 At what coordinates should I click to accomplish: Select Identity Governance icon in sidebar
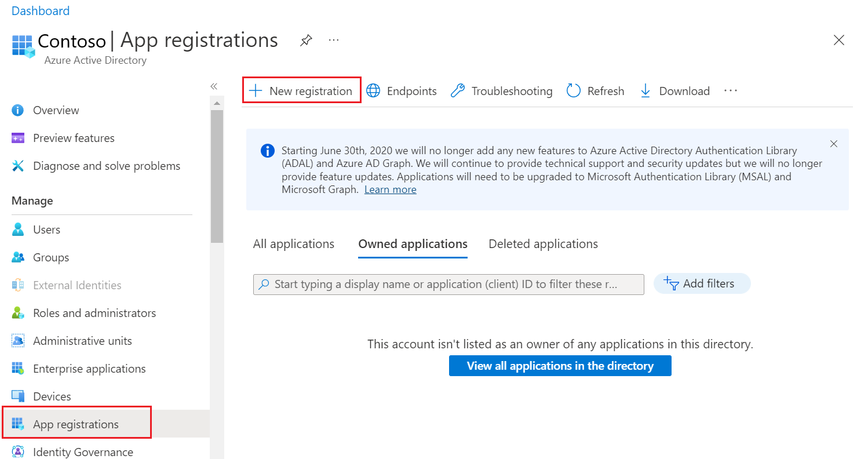(18, 452)
